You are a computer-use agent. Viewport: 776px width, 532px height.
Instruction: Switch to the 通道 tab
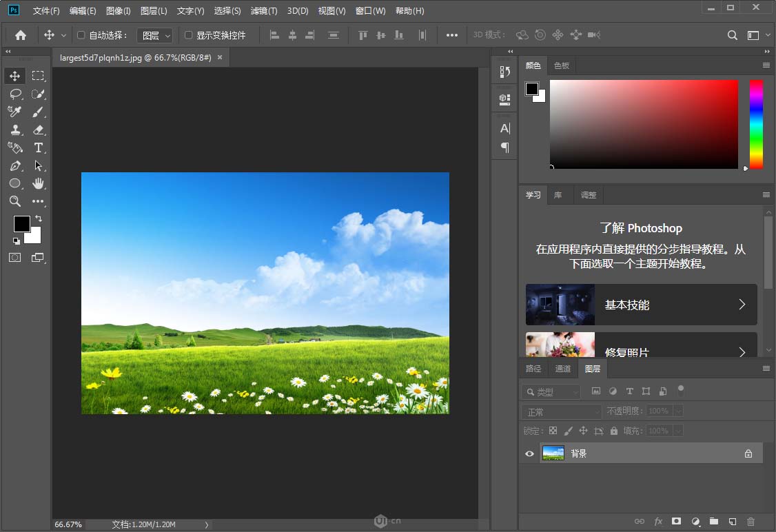pyautogui.click(x=562, y=369)
